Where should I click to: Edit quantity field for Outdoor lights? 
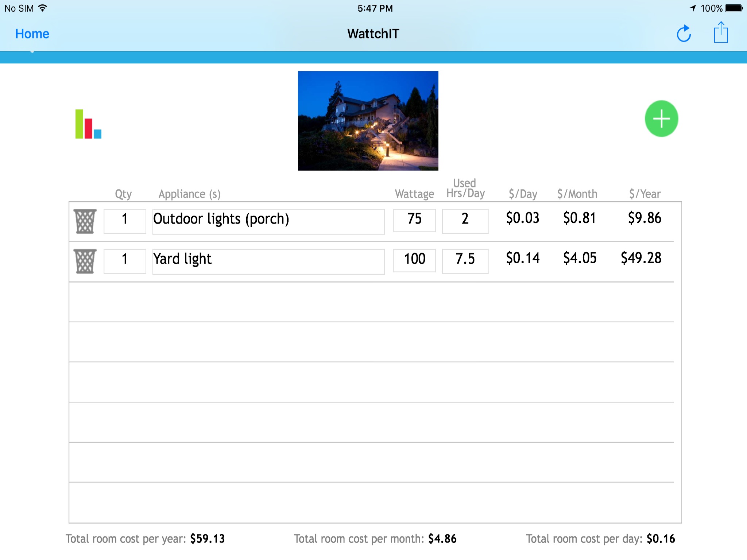click(125, 221)
